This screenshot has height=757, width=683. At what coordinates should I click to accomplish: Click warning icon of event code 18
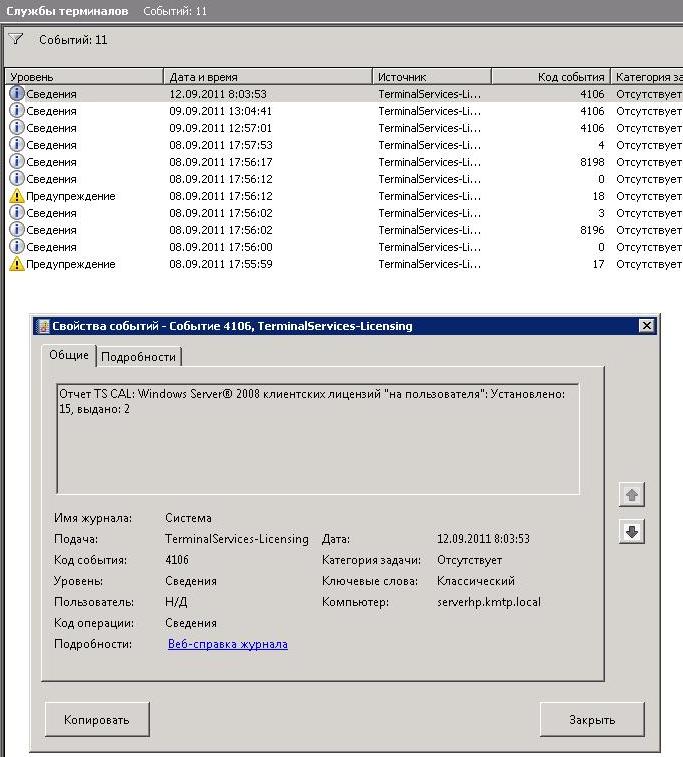tap(17, 197)
